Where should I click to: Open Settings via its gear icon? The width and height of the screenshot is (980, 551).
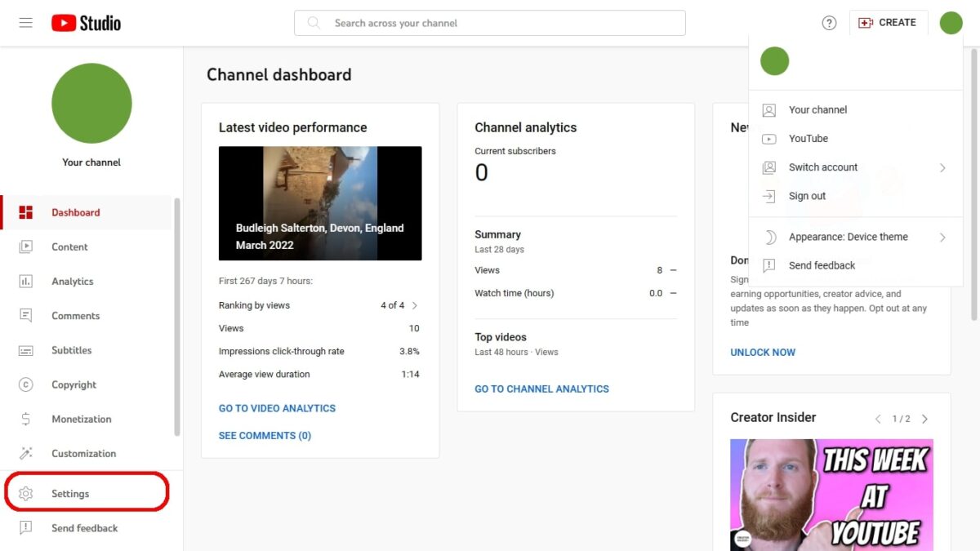pyautogui.click(x=26, y=494)
